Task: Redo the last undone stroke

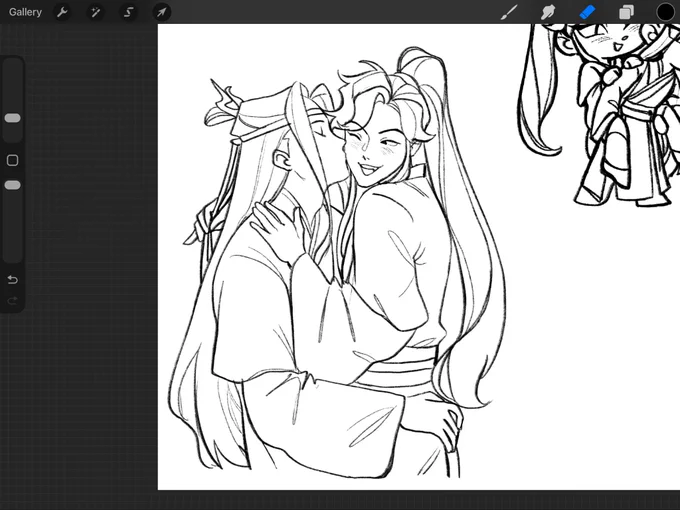Action: click(13, 301)
